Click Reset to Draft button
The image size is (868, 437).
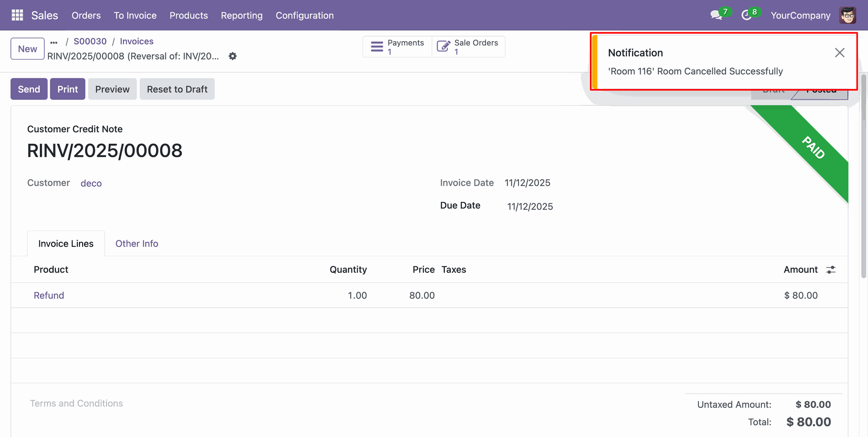point(177,89)
